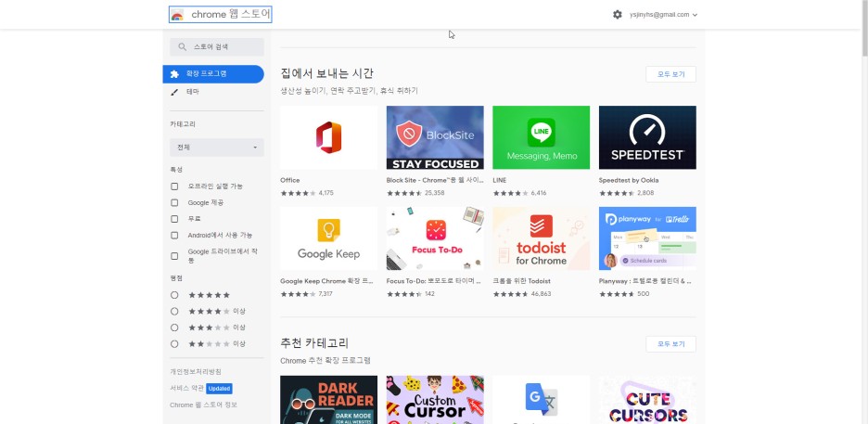The width and height of the screenshot is (868, 424).
Task: Open the Focus To-Do tile
Action: pos(435,238)
